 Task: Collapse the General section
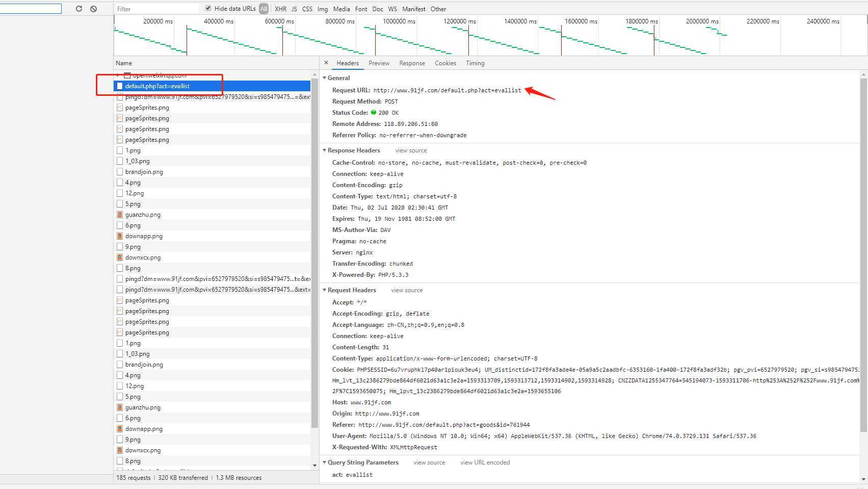(324, 78)
